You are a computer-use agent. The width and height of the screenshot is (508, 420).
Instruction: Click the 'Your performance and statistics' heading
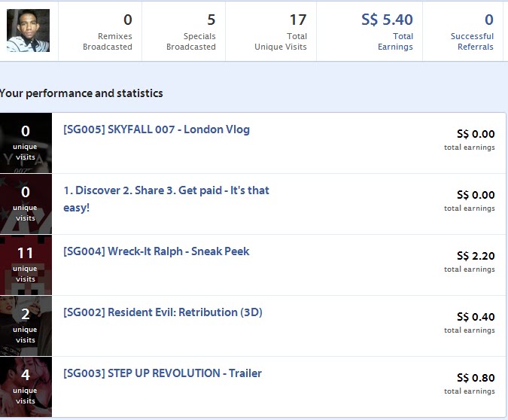tap(81, 93)
